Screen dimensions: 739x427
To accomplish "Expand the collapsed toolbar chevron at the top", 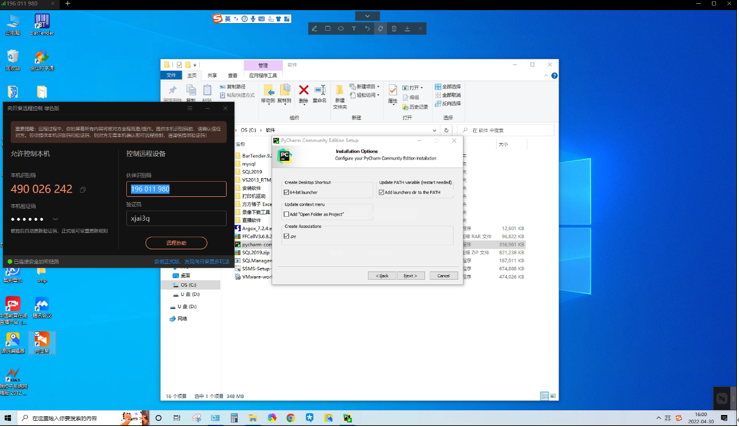I will pos(367,16).
